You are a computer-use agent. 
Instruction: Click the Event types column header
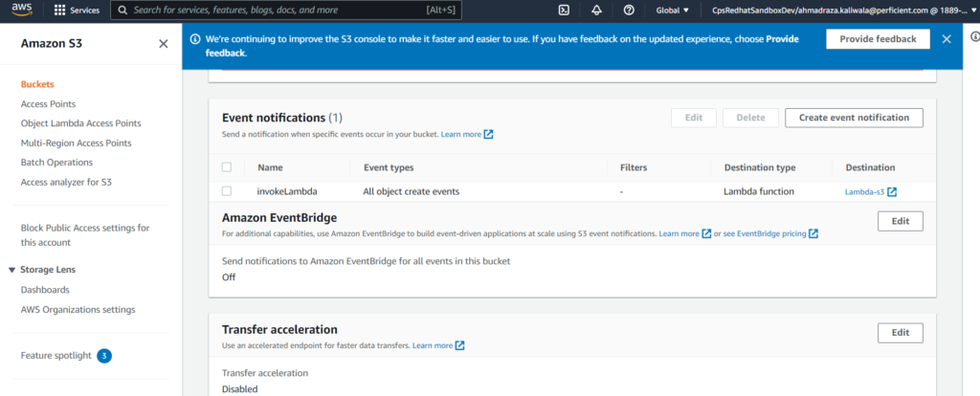click(389, 167)
